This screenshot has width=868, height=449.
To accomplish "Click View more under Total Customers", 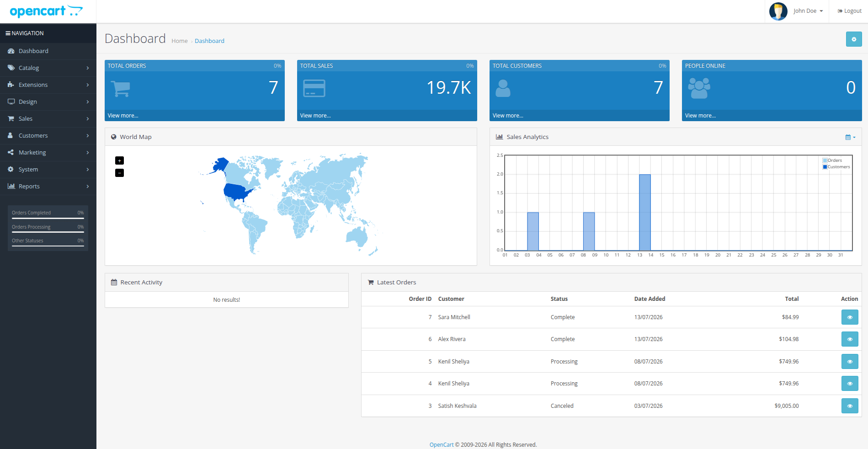I will coord(508,116).
